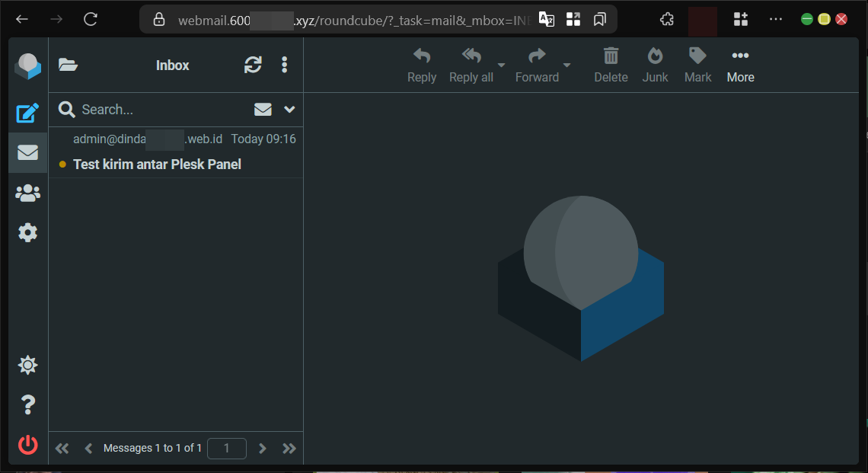Click the red Logout power icon
The image size is (868, 473).
27,445
